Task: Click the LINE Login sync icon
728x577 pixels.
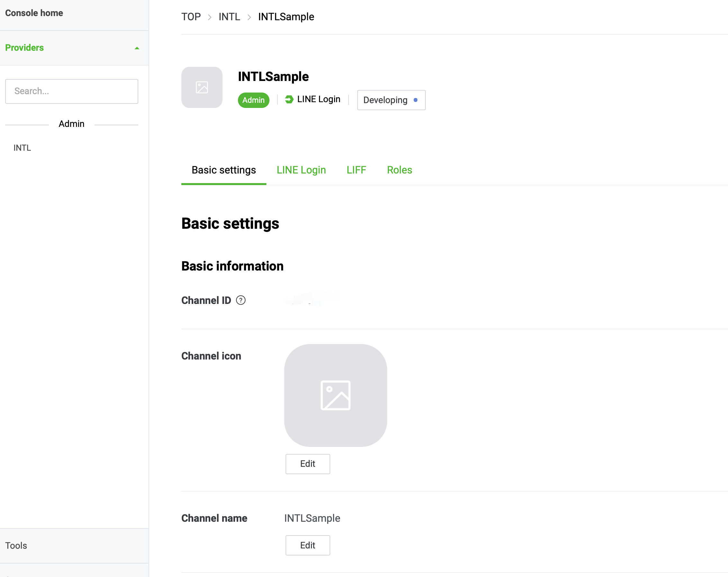Action: coord(289,99)
